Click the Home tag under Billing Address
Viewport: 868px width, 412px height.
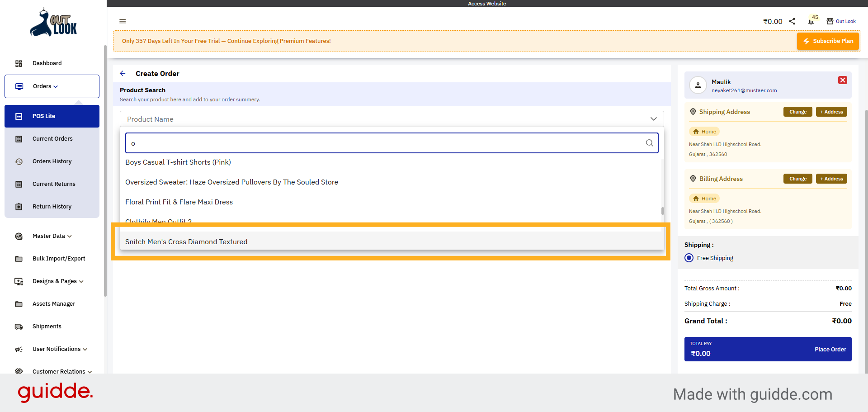704,199
